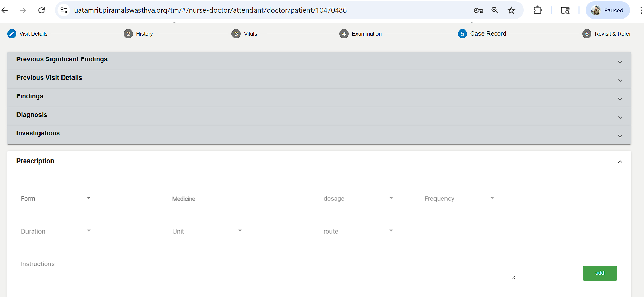Switch to the Revisit & Refer step
Screen dimensions: 644x297
coord(607,34)
